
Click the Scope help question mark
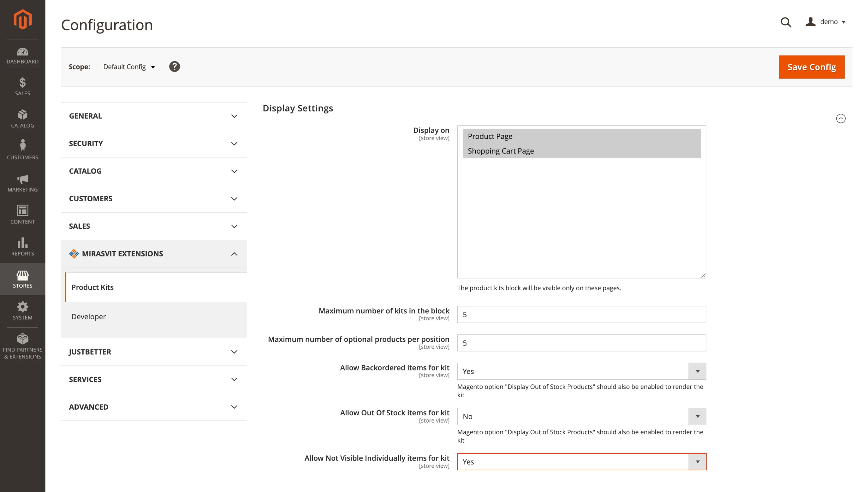tap(174, 66)
